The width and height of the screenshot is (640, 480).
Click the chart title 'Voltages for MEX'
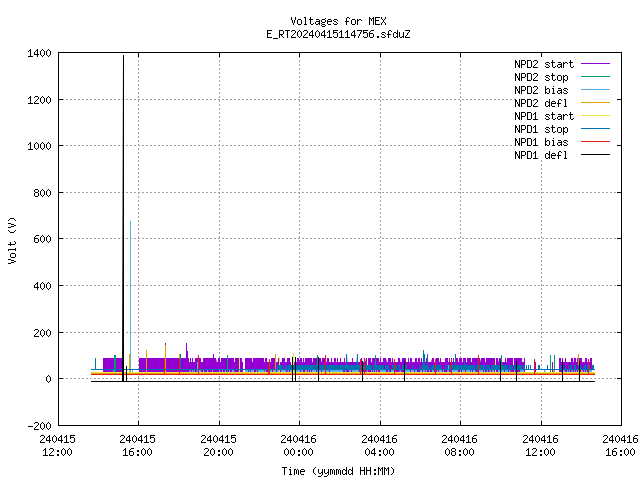tap(338, 21)
